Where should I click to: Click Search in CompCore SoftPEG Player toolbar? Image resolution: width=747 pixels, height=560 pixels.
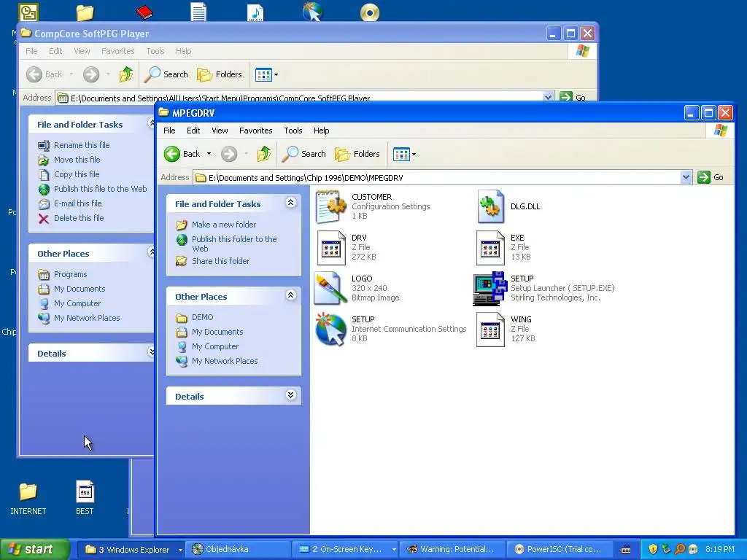(166, 74)
